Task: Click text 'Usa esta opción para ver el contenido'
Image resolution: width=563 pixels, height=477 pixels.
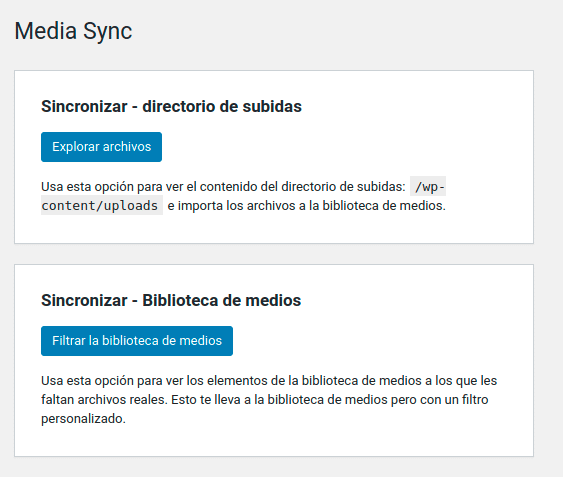Action: point(149,187)
